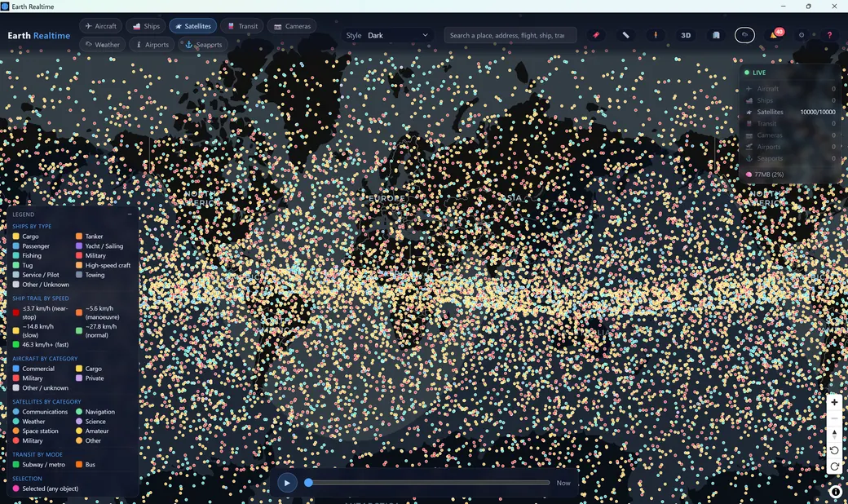Image resolution: width=848 pixels, height=504 pixels.
Task: Rotate map counterclockwise
Action: point(834,450)
